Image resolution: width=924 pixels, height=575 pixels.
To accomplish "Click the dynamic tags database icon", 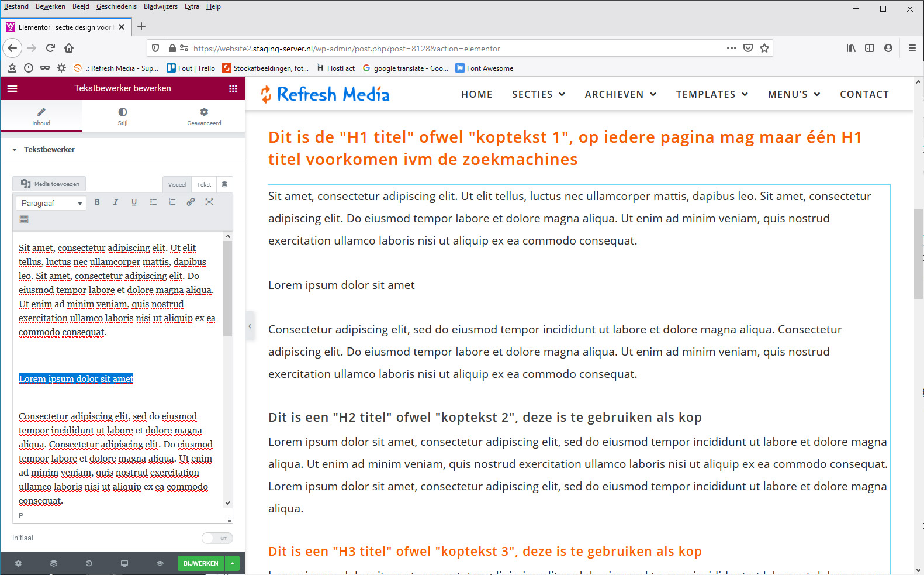I will click(x=224, y=184).
